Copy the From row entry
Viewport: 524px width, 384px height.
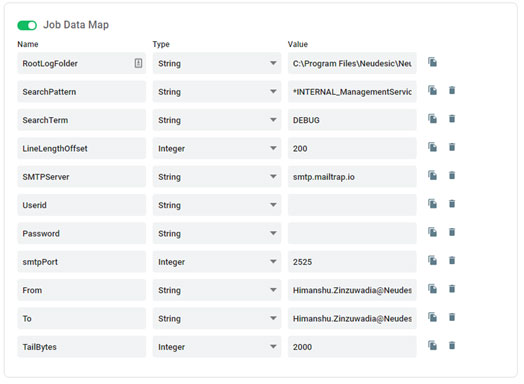432,289
